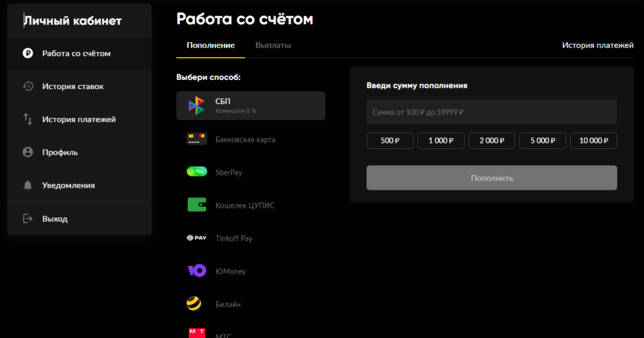
Task: Click the person avatar icon for Профиль
Action: 28,152
